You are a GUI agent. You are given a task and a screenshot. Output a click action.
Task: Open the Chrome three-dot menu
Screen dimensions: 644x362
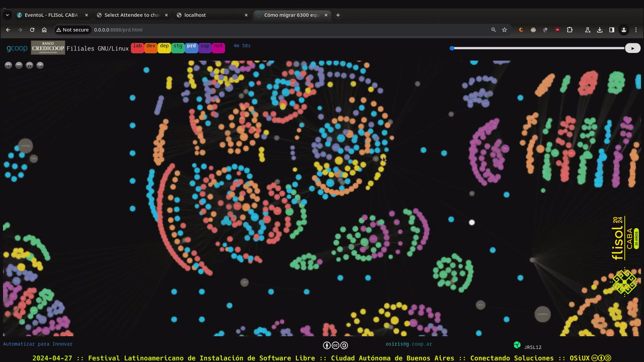(x=636, y=30)
